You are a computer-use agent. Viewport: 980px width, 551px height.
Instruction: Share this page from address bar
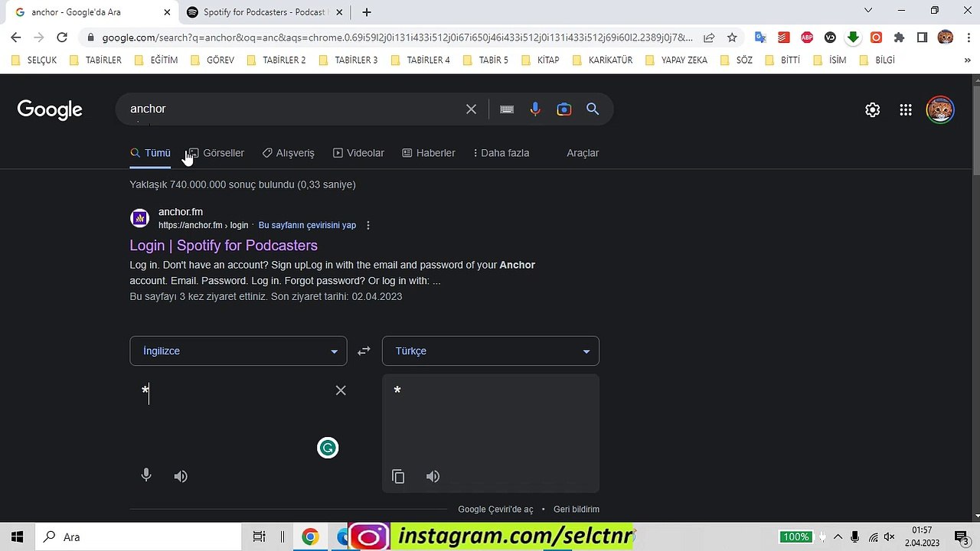coord(709,37)
